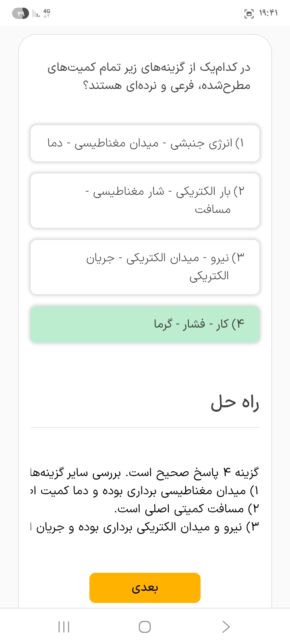
Task: Tap the clock showing ۱۹:۴۱
Action: pyautogui.click(x=269, y=14)
